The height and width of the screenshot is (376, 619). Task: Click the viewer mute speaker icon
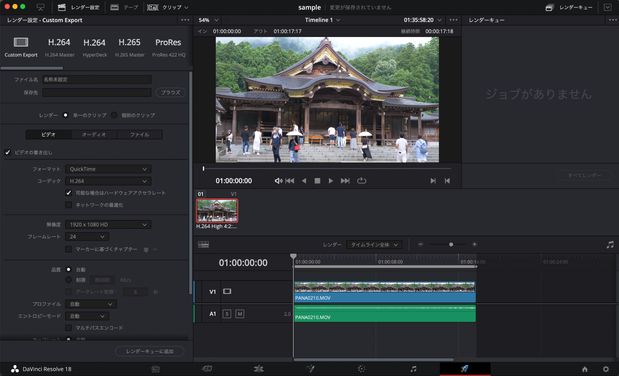click(278, 180)
